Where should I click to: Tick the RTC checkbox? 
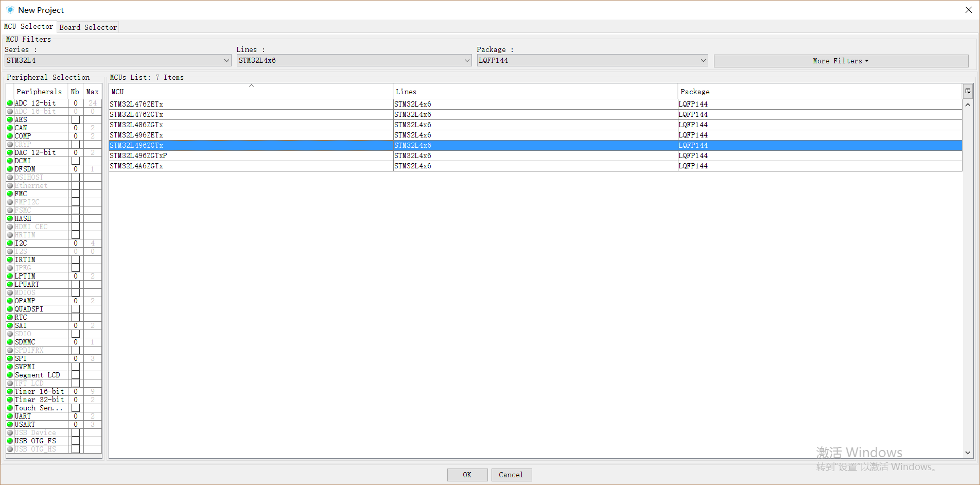[76, 317]
